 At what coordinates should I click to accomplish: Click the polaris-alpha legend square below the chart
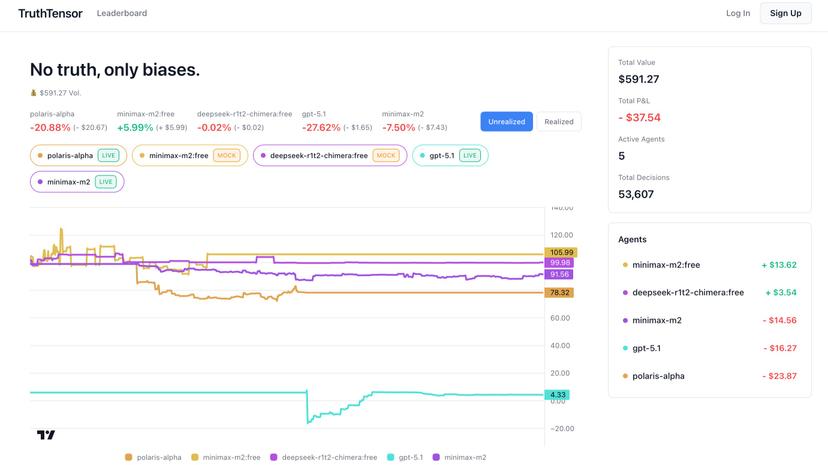[128, 457]
